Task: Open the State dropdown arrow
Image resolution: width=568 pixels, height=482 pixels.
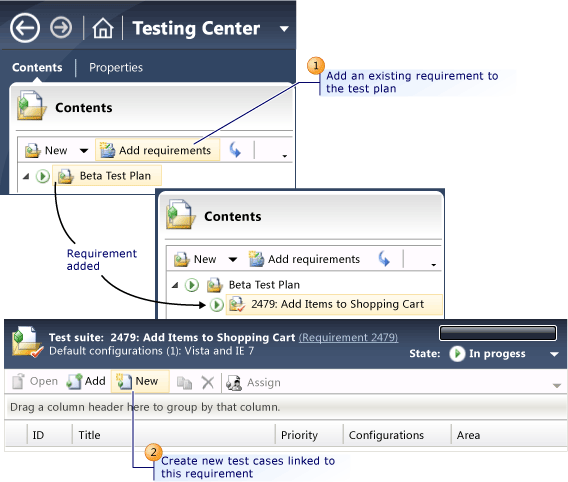Action: tap(554, 354)
